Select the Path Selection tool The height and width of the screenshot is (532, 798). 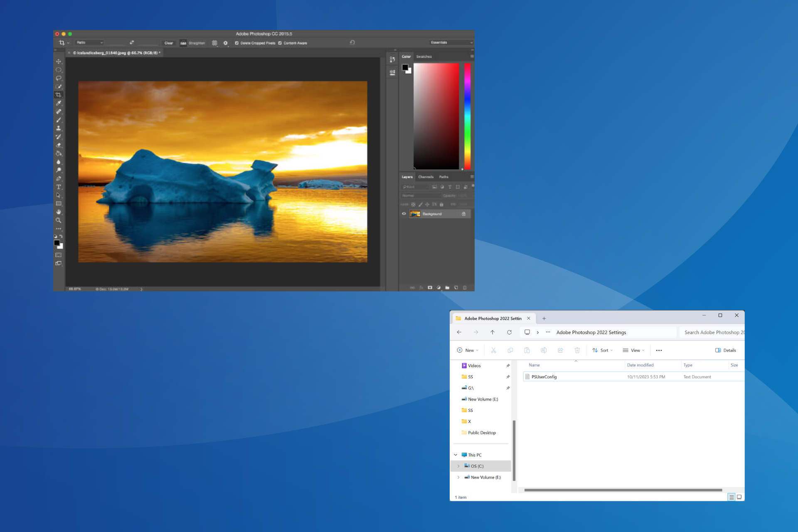tap(59, 195)
